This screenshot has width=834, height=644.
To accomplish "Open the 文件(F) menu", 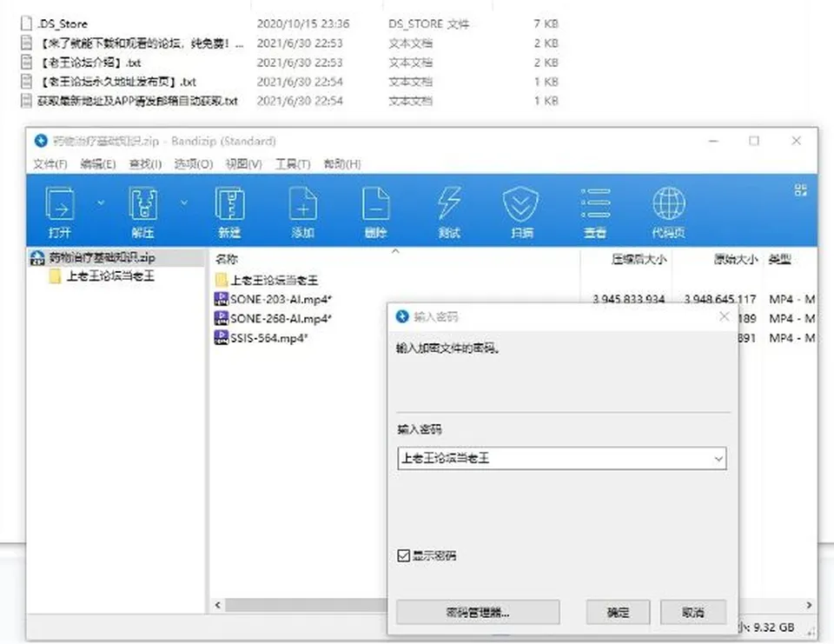I will click(50, 164).
